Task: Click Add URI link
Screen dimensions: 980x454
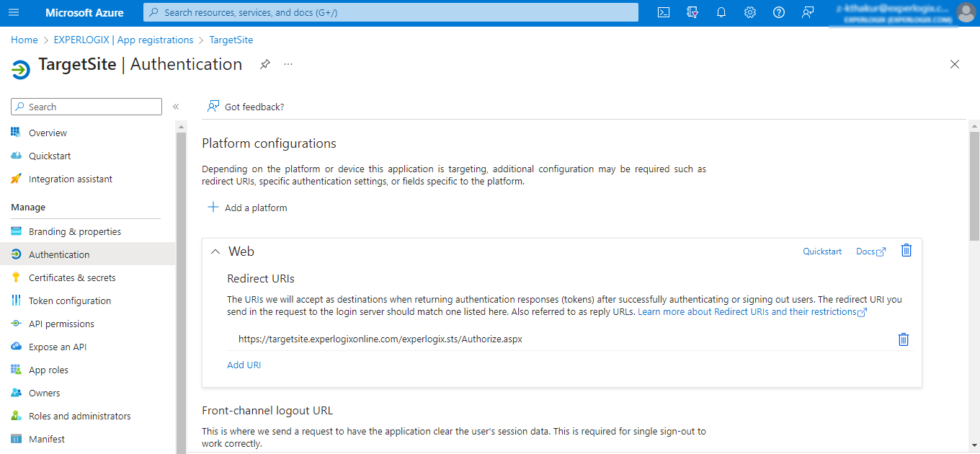Action: tap(244, 365)
